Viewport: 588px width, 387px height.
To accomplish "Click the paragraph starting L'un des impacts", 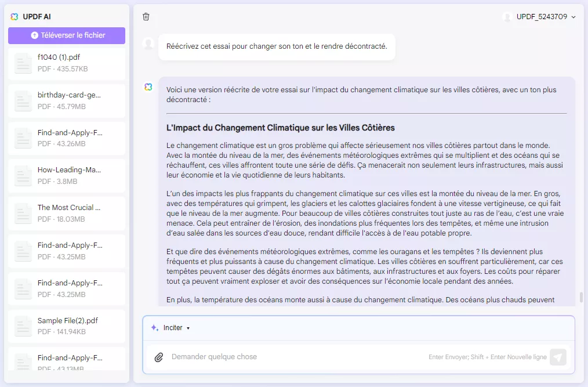I will [365, 213].
